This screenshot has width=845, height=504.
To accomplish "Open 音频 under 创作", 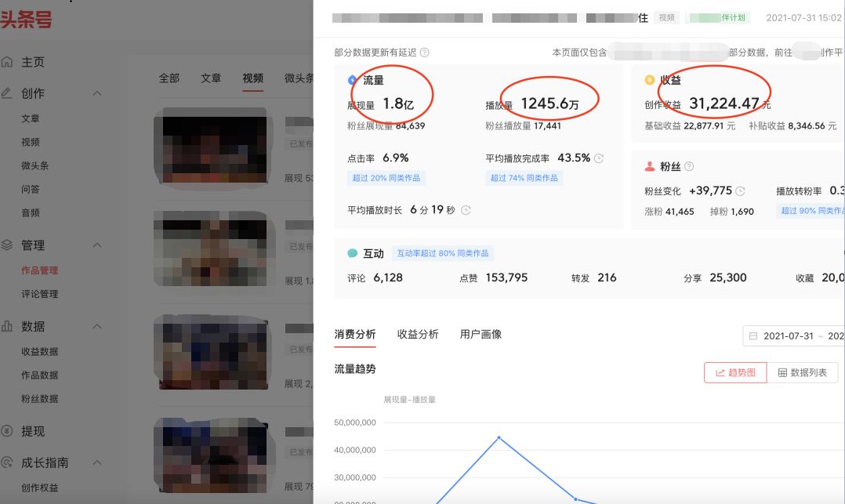I will point(30,213).
